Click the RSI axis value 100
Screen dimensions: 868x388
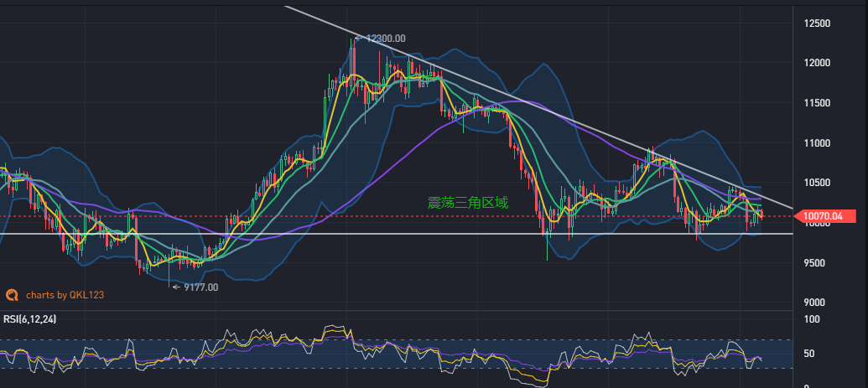(x=813, y=320)
